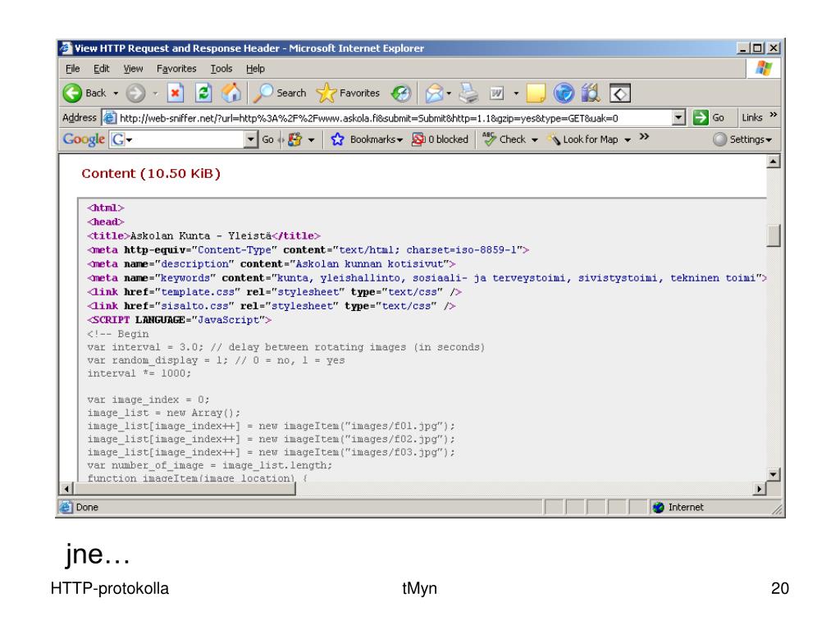Click the horizontal scrollbar thumb
Viewport: 840px width, 630px height.
pos(185,489)
